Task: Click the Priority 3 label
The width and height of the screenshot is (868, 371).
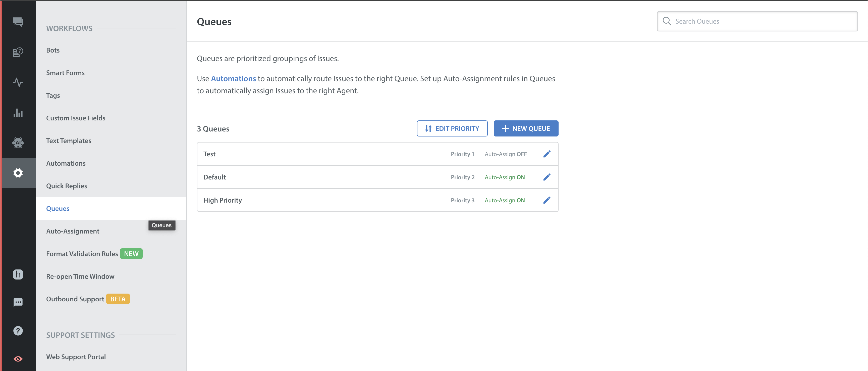Action: [x=463, y=200]
